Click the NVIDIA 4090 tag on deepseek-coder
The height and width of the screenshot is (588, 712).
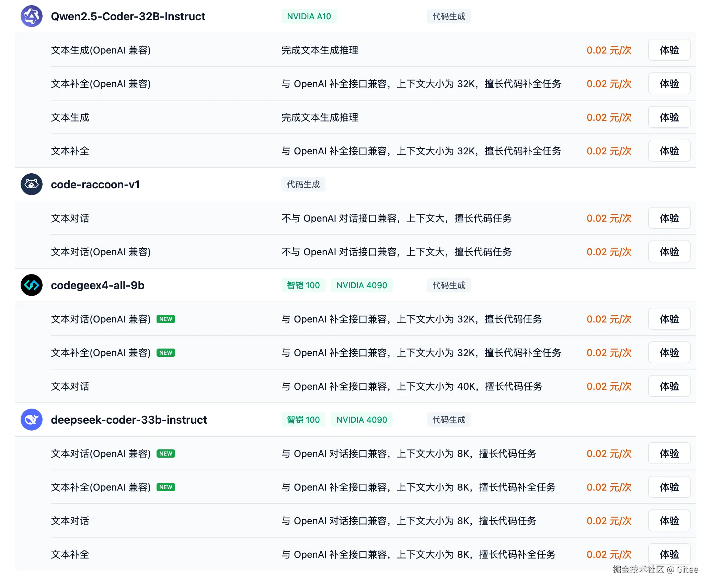point(361,420)
